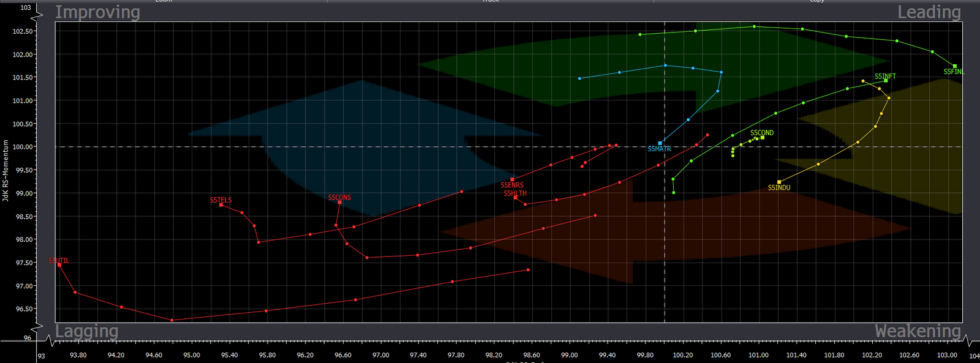
Task: Click the 98.60 value on the horizontal axis
Action: [x=532, y=355]
